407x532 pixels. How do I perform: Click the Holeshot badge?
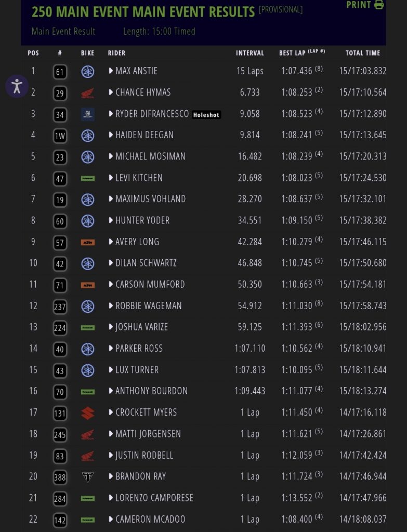206,115
